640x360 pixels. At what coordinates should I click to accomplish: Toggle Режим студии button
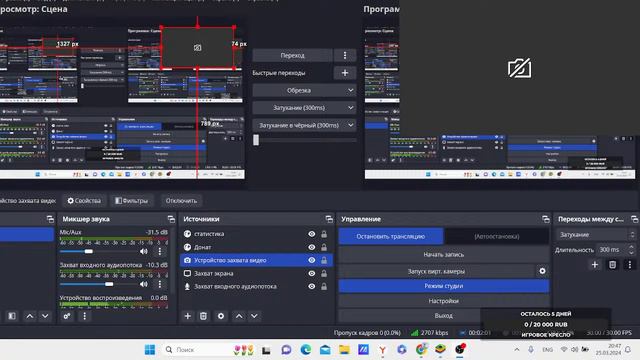point(444,286)
